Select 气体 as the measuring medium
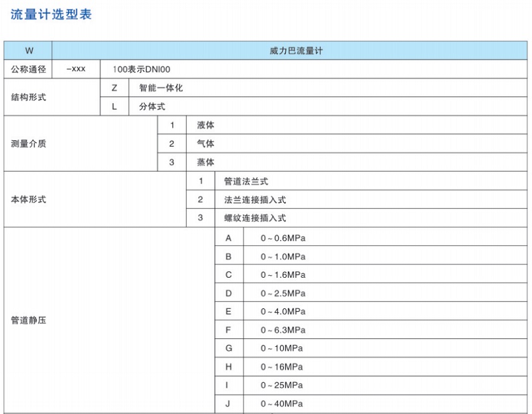 (x=205, y=144)
